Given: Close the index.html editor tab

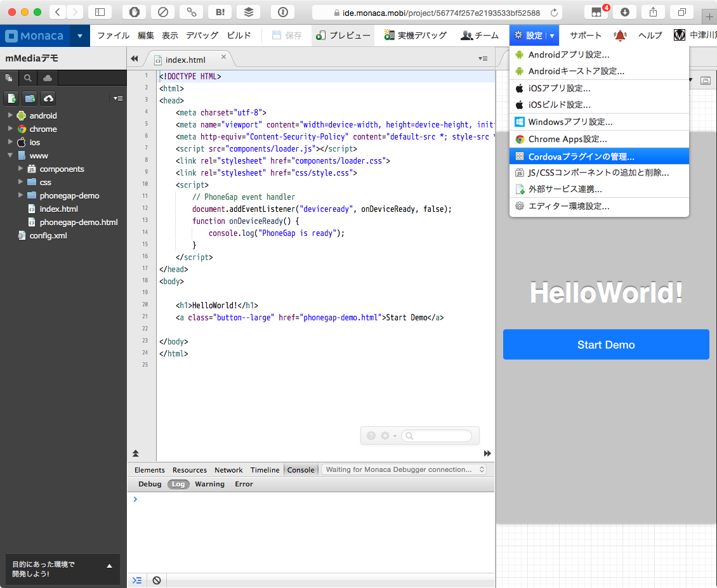Looking at the screenshot, I should point(223,57).
